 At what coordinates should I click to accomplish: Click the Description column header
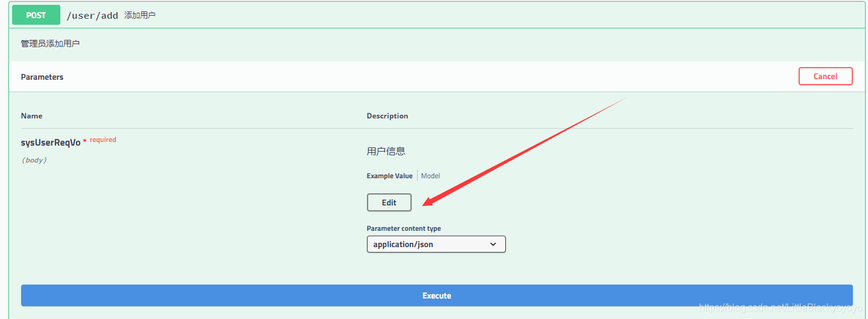[387, 115]
